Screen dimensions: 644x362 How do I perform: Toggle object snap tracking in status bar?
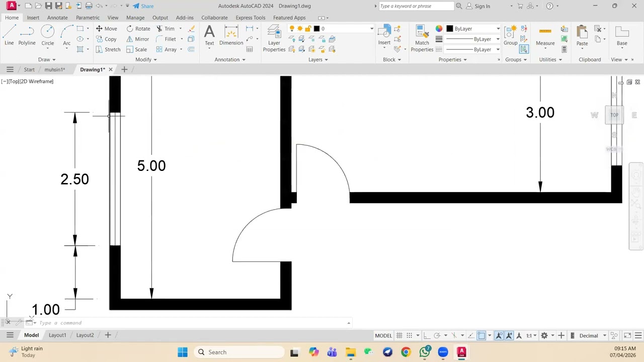click(471, 335)
